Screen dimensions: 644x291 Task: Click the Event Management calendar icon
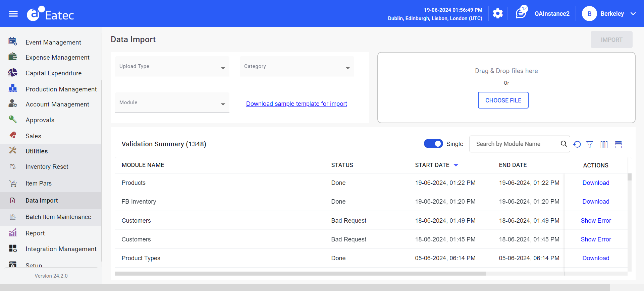coord(13,42)
